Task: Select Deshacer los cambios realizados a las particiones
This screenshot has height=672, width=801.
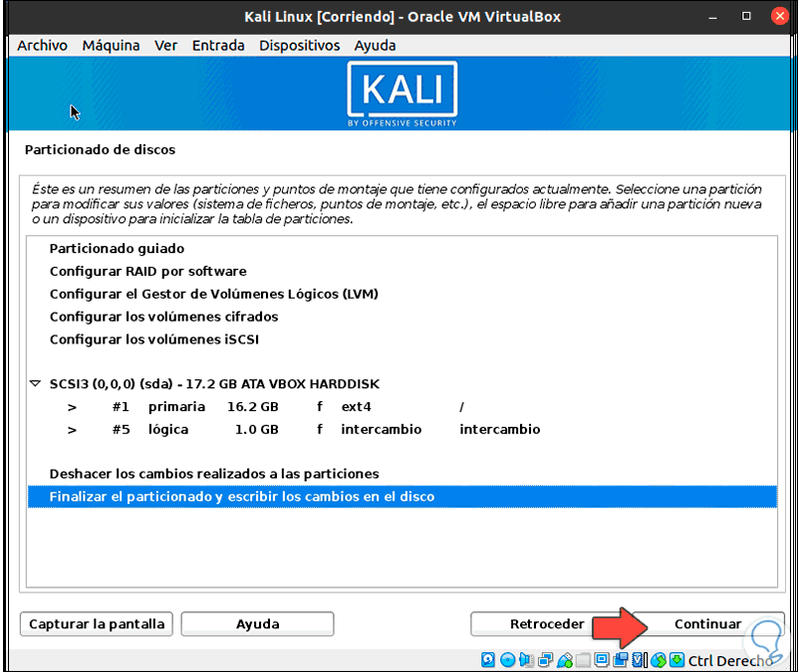Action: pos(402,474)
